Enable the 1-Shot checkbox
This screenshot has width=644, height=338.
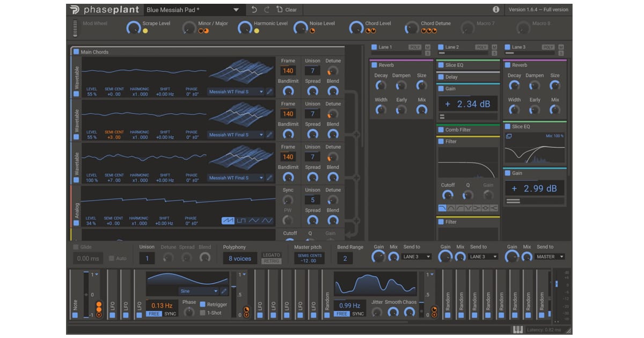203,313
